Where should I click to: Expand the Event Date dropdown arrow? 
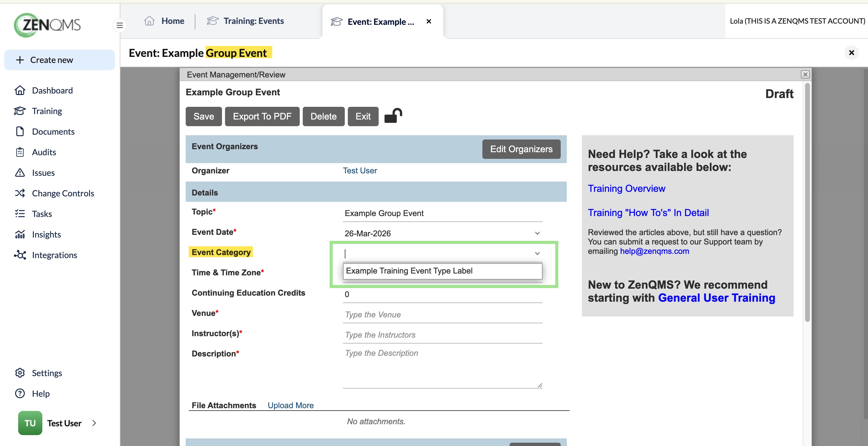pos(537,233)
